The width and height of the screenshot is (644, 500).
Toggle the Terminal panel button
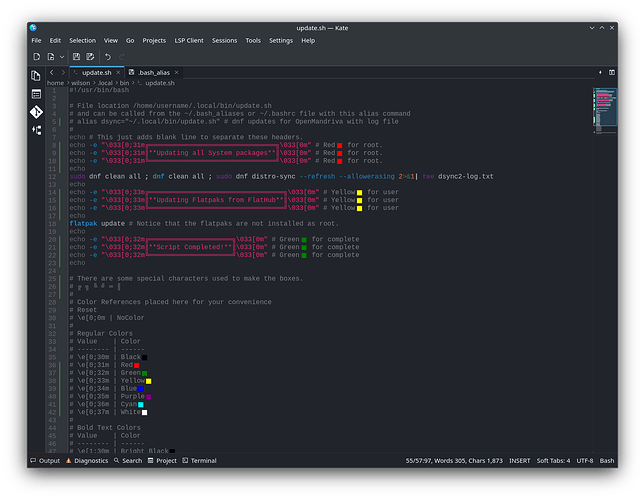(x=199, y=461)
